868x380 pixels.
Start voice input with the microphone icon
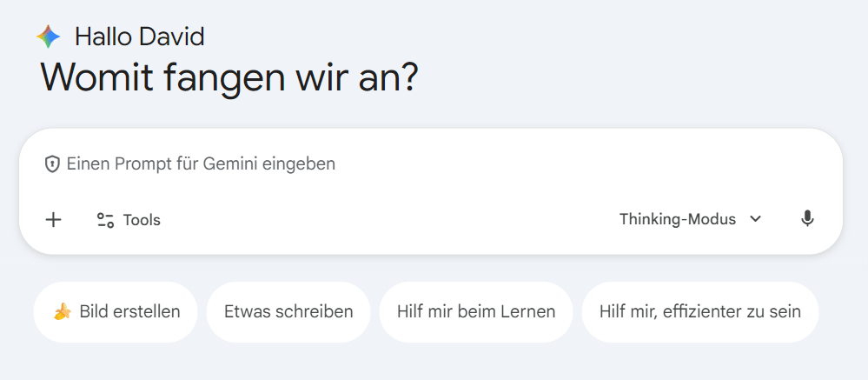pyautogui.click(x=807, y=219)
